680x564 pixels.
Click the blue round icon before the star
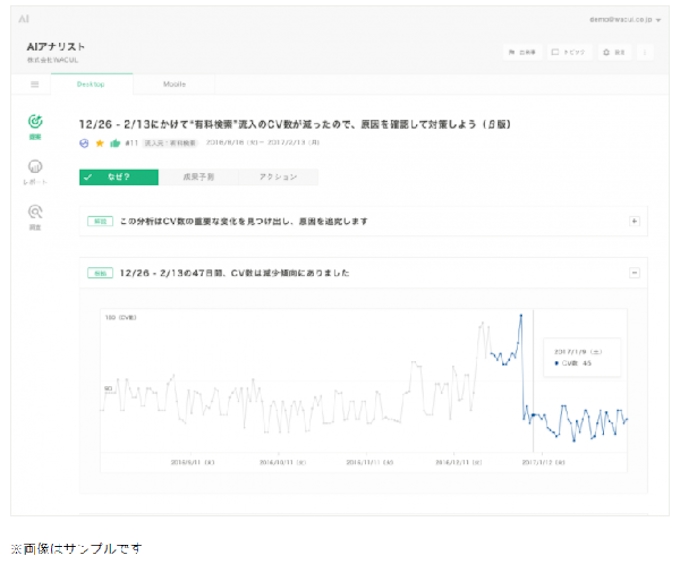pyautogui.click(x=85, y=143)
